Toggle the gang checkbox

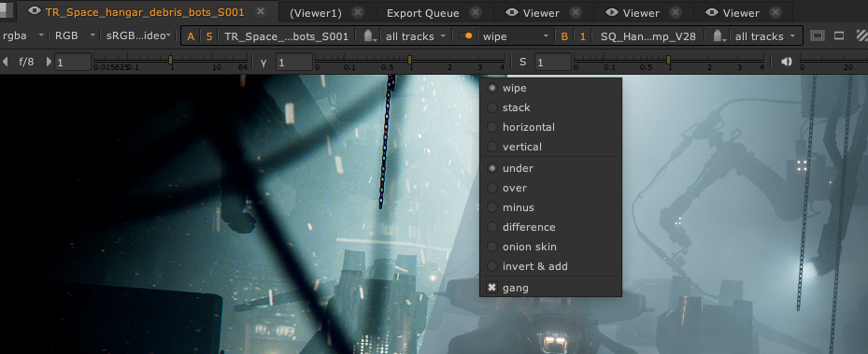pos(492,288)
